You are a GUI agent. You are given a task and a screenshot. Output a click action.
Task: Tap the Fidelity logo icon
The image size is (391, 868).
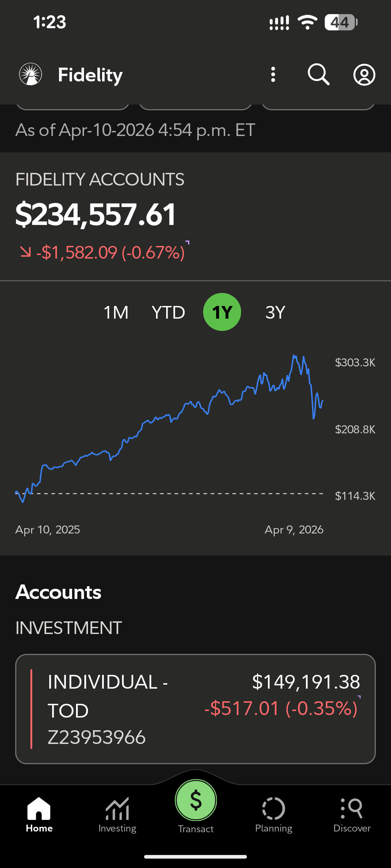(31, 75)
